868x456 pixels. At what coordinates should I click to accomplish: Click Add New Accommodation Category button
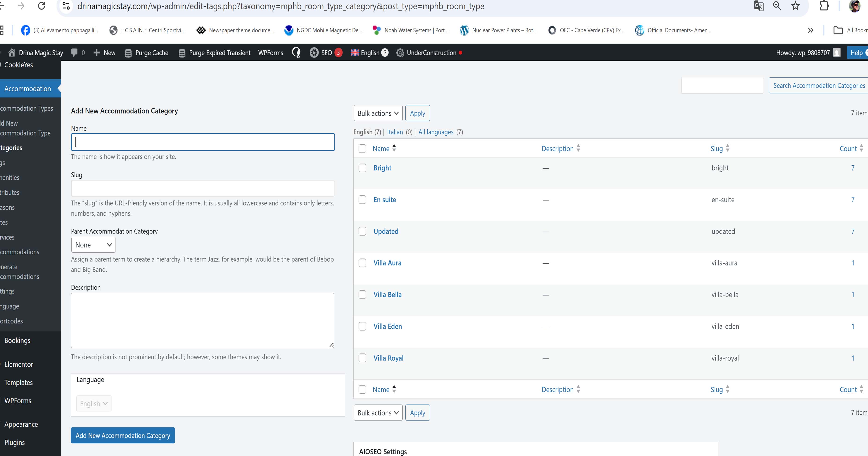pyautogui.click(x=123, y=435)
